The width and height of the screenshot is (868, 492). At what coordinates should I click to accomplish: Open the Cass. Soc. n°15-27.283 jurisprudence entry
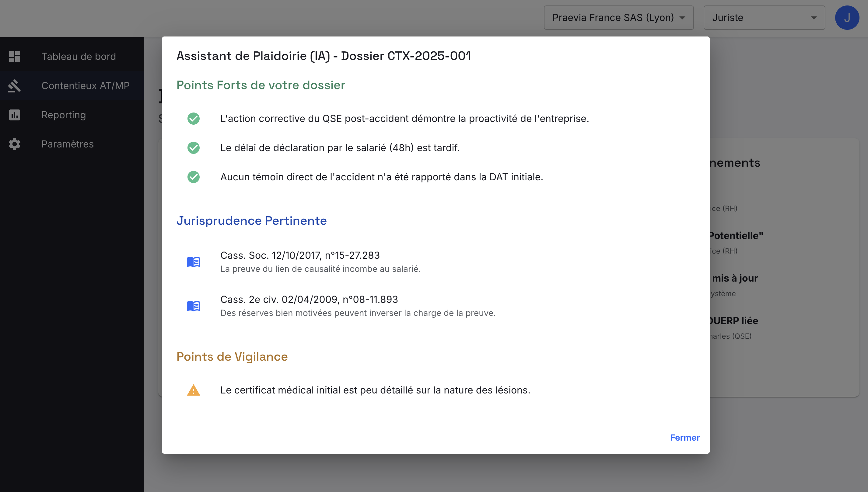[x=299, y=255]
